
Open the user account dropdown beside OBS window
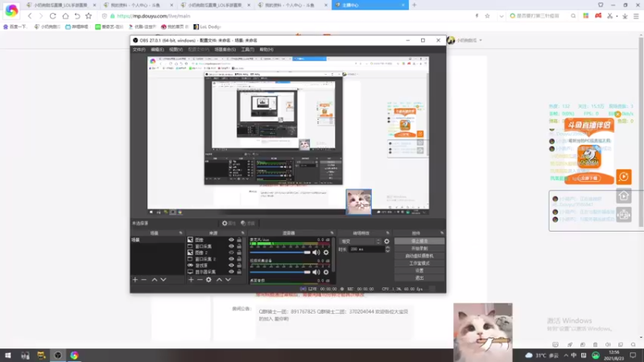point(481,40)
